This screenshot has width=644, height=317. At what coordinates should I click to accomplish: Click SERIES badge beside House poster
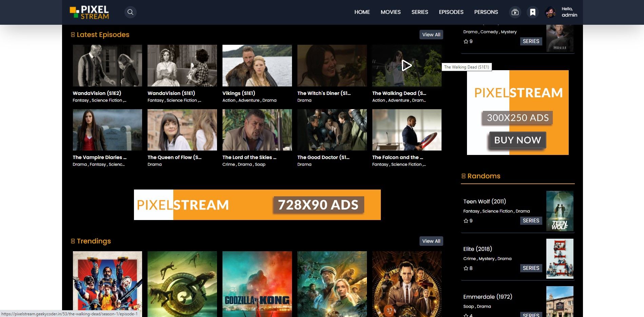tap(531, 41)
